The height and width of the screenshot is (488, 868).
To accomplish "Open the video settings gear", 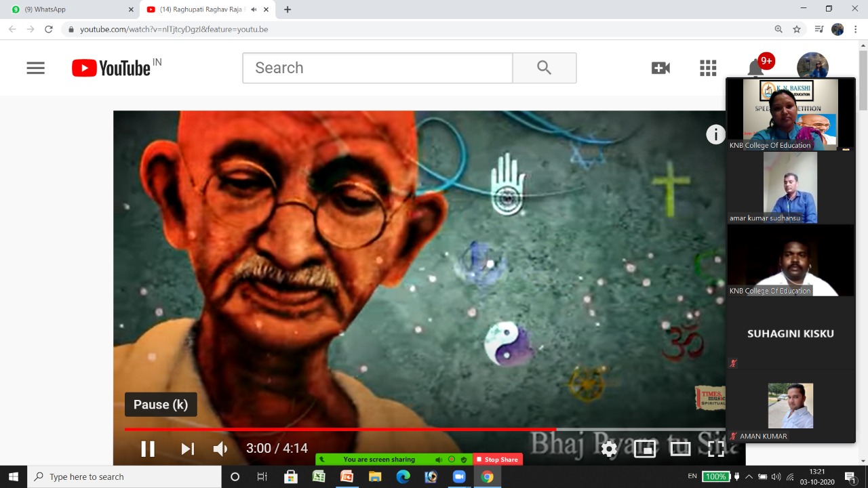I will coord(609,449).
